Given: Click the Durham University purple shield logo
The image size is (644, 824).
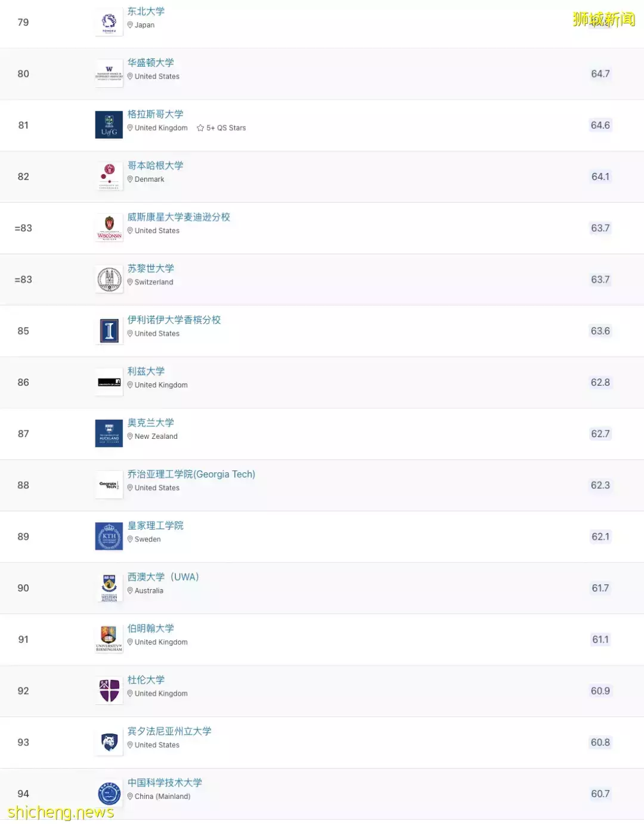Looking at the screenshot, I should 109,690.
